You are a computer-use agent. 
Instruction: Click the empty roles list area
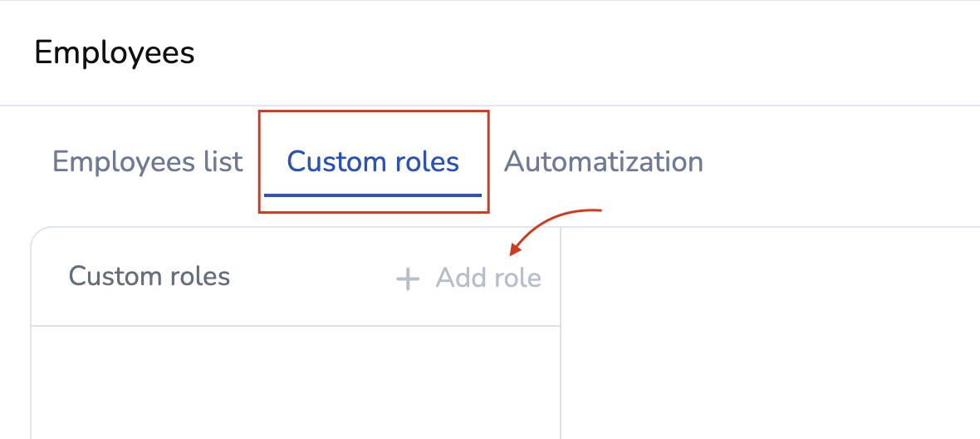click(x=295, y=382)
